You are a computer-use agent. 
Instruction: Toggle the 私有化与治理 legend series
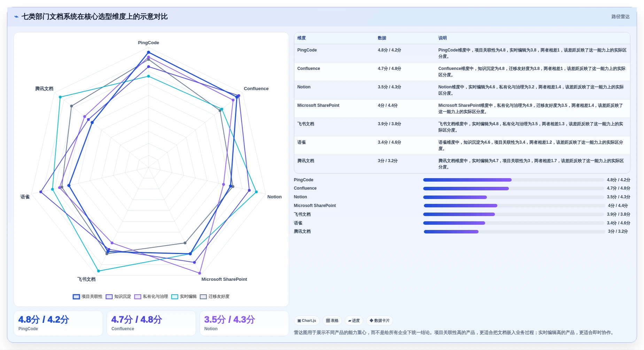(151, 296)
